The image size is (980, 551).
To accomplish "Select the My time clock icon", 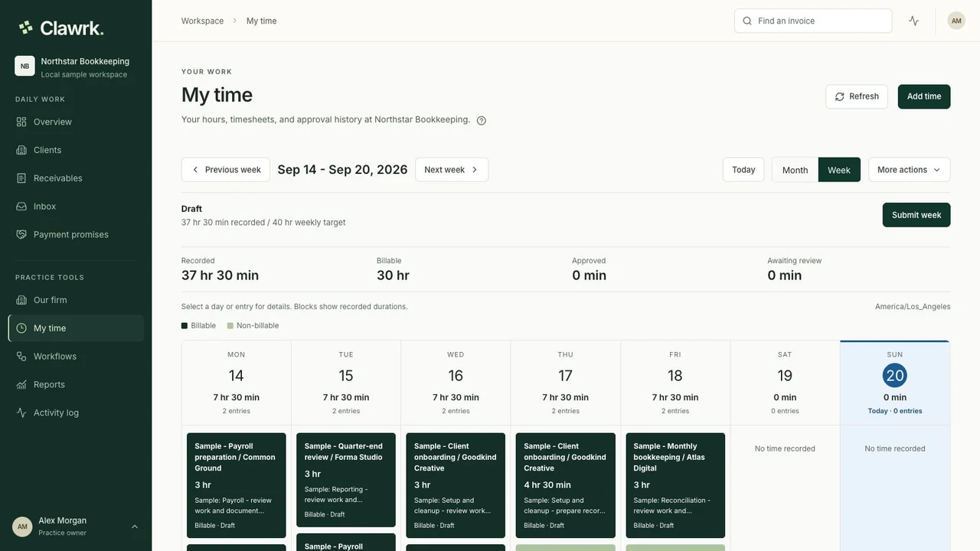I will point(21,328).
